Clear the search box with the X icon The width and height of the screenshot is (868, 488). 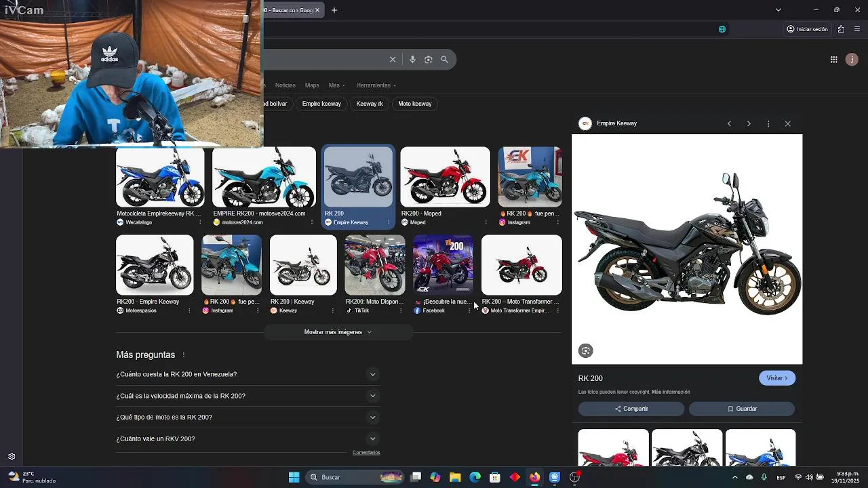pyautogui.click(x=393, y=60)
